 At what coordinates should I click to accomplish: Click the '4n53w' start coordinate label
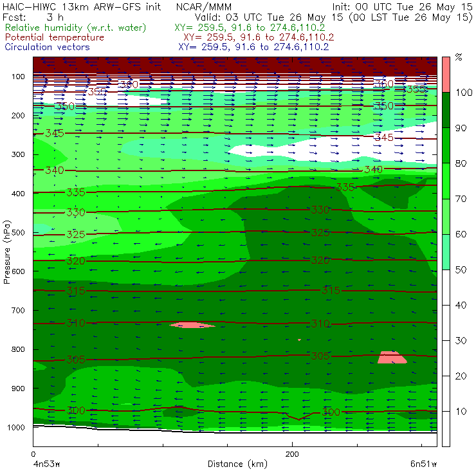tap(46, 464)
